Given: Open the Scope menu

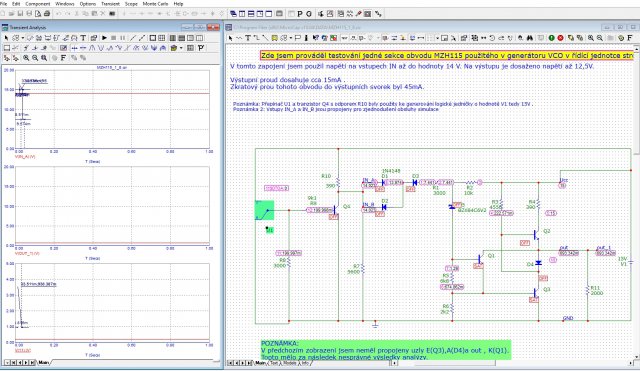Looking at the screenshot, I should (131, 4).
